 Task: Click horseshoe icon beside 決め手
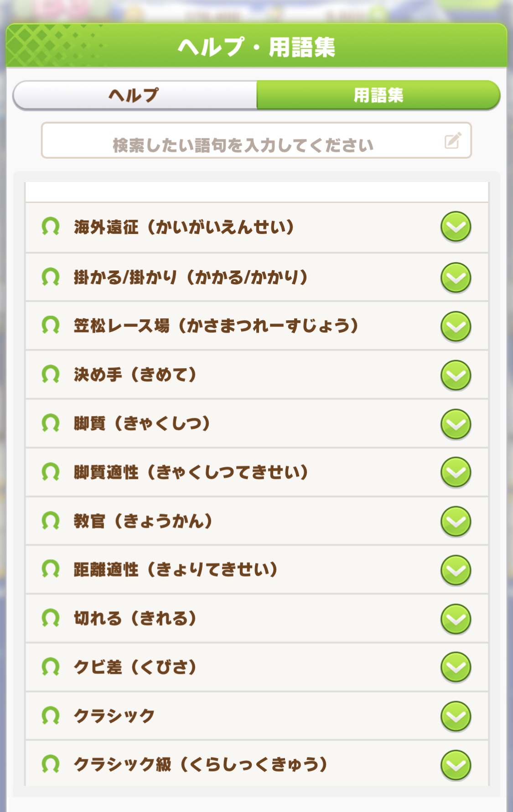click(x=51, y=375)
